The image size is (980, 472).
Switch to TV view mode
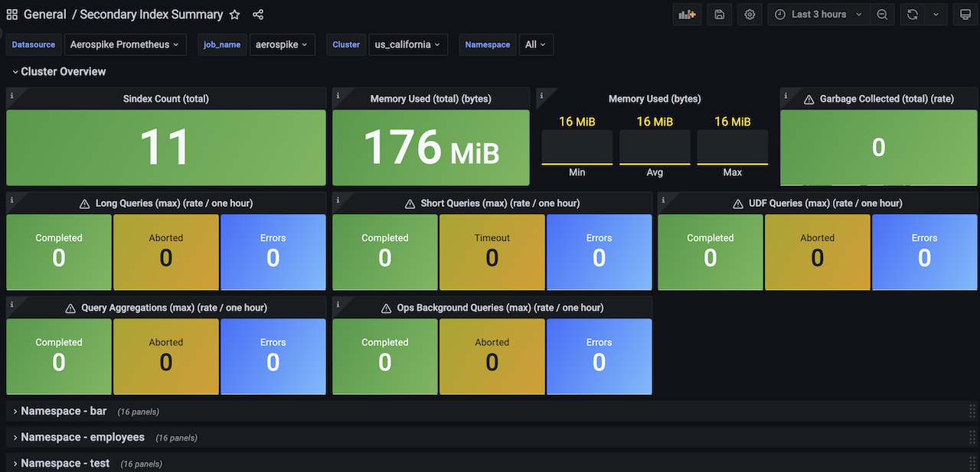pos(965,15)
